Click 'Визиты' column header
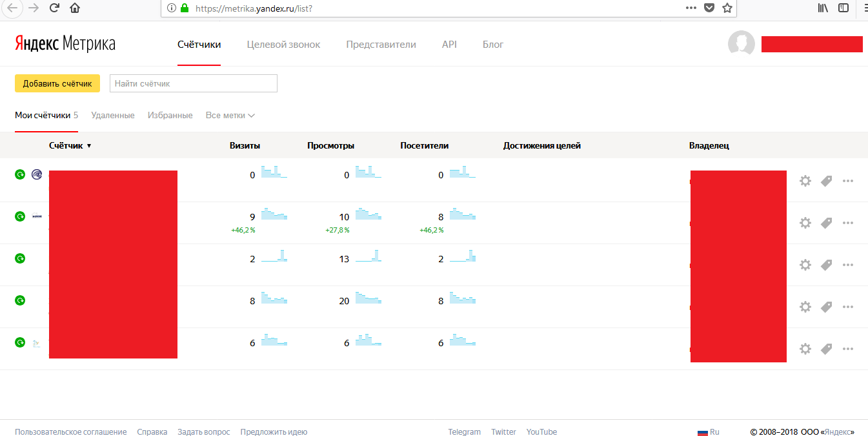Viewport: 868px width, 436px height. pos(245,145)
